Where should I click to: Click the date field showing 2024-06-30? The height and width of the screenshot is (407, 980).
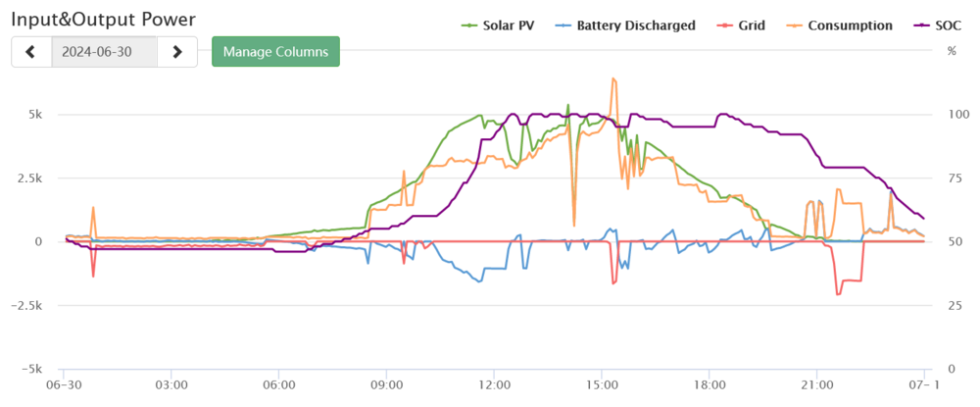[104, 52]
